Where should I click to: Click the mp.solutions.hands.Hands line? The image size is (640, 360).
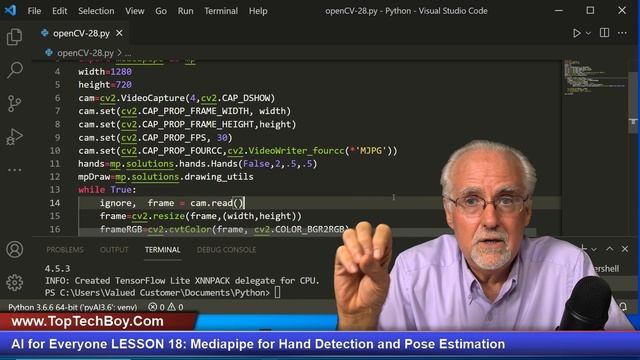click(x=198, y=164)
